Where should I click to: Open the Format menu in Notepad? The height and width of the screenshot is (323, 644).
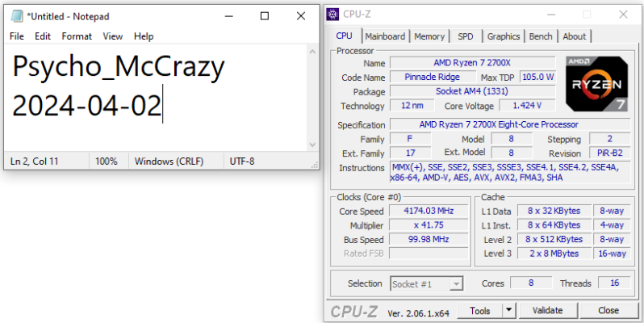(x=77, y=36)
